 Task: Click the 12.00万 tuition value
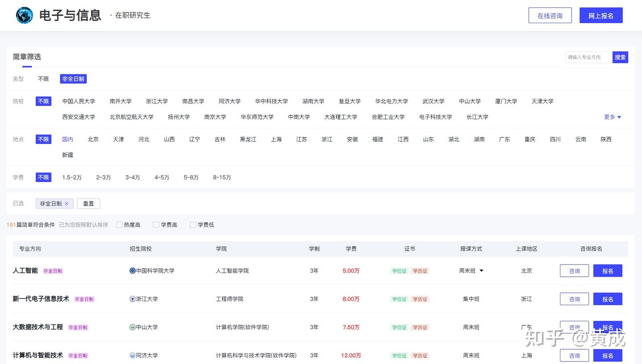pos(351,356)
